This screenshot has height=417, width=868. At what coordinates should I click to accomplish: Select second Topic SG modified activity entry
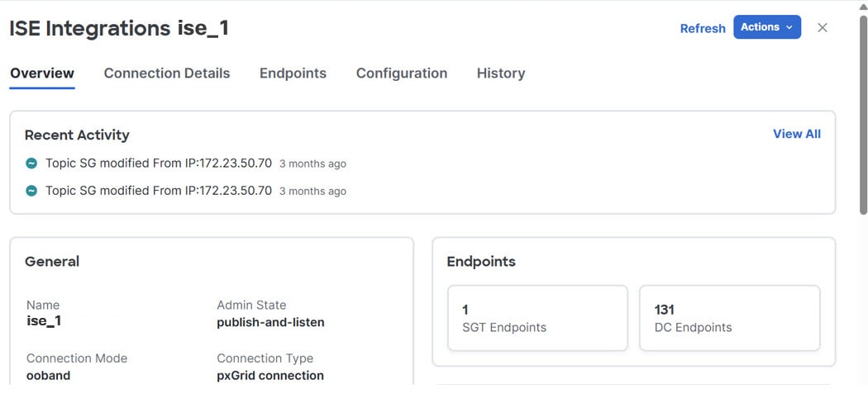(186, 191)
